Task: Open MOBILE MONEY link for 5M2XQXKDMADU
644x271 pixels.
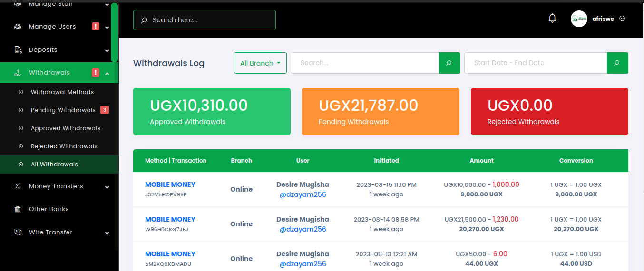Action: (170, 254)
